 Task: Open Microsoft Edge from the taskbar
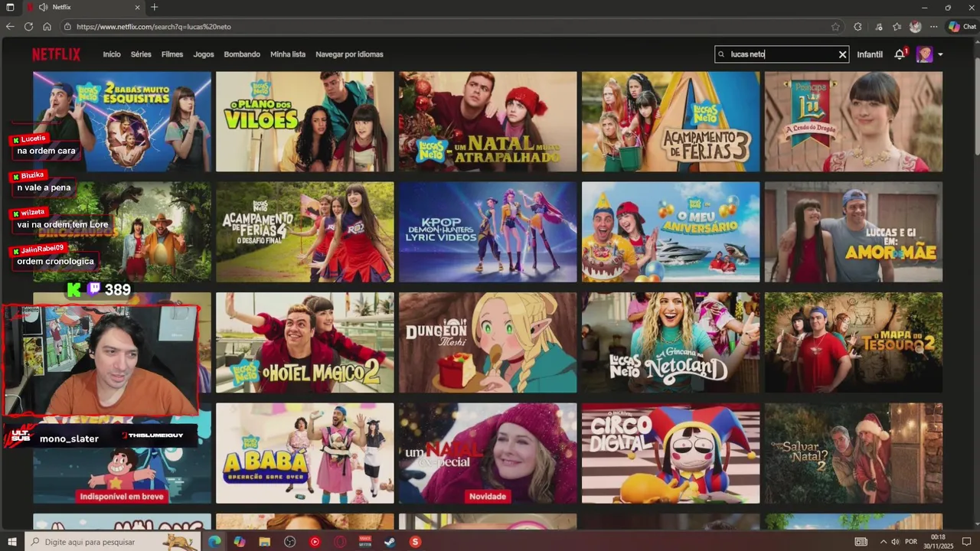214,542
